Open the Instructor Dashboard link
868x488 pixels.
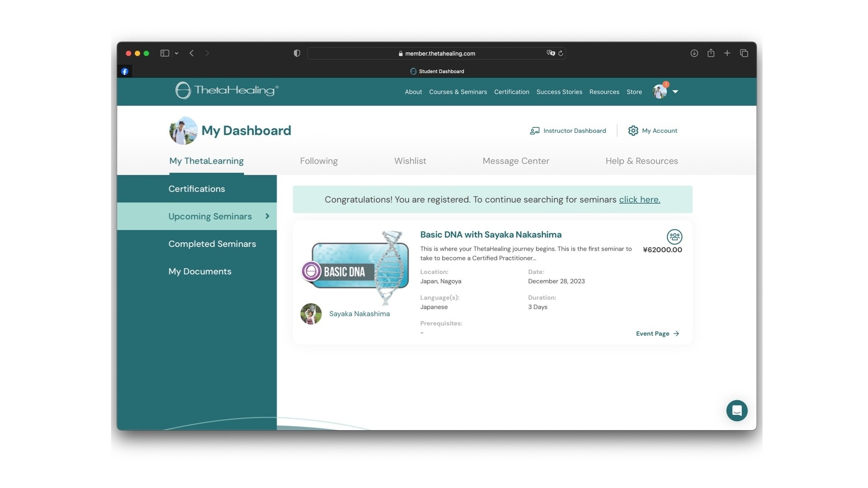point(568,131)
